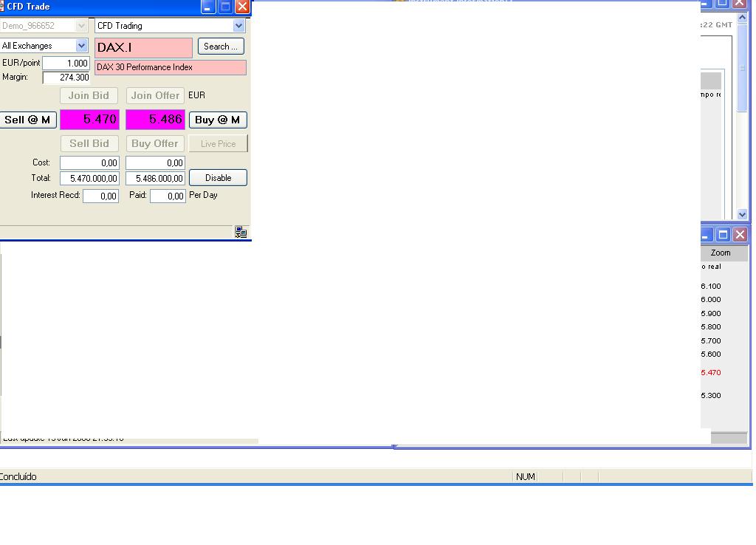Click the Search ... button

[x=221, y=47]
